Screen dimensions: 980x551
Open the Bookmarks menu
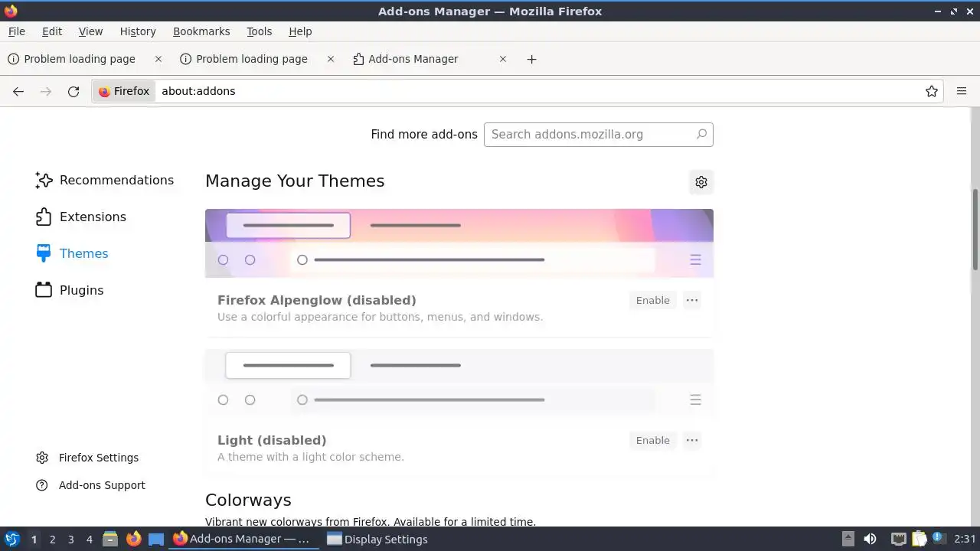coord(201,31)
